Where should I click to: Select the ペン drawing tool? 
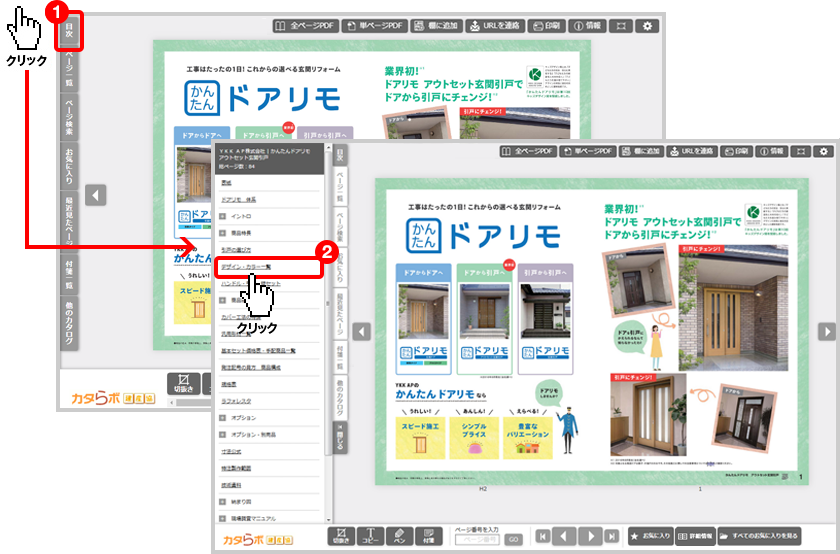tap(398, 535)
